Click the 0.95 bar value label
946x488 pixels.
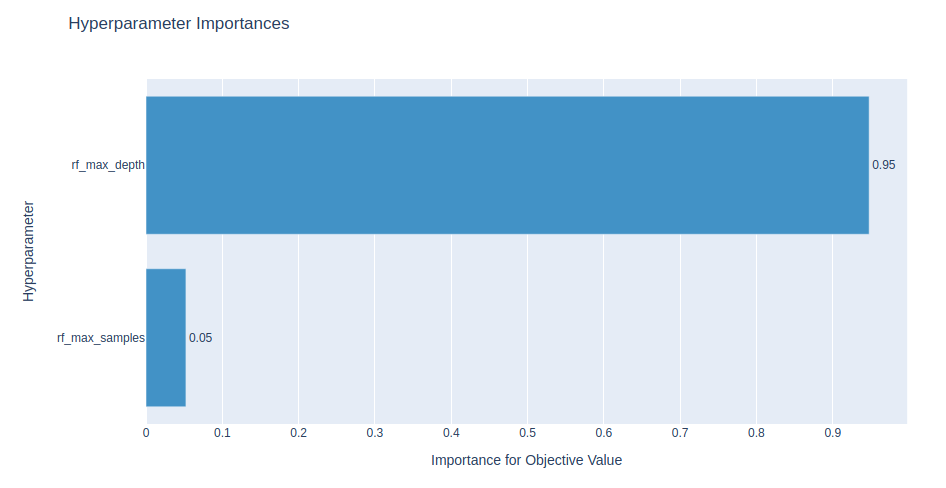click(883, 165)
